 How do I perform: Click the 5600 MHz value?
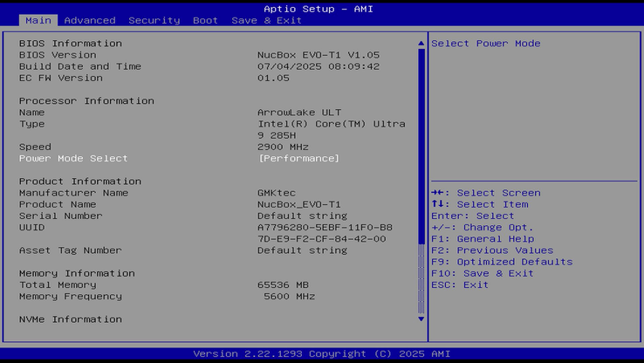click(290, 297)
